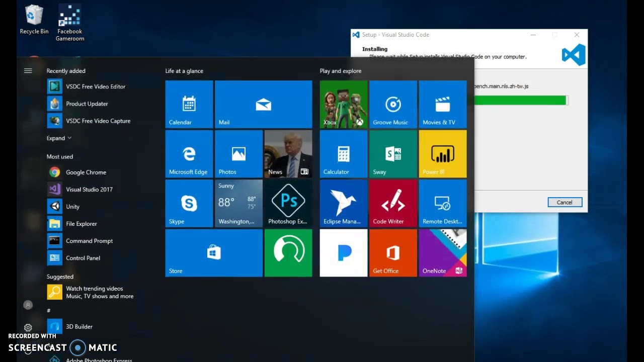The image size is (644, 362).
Task: Open the Mail tile
Action: tap(264, 104)
